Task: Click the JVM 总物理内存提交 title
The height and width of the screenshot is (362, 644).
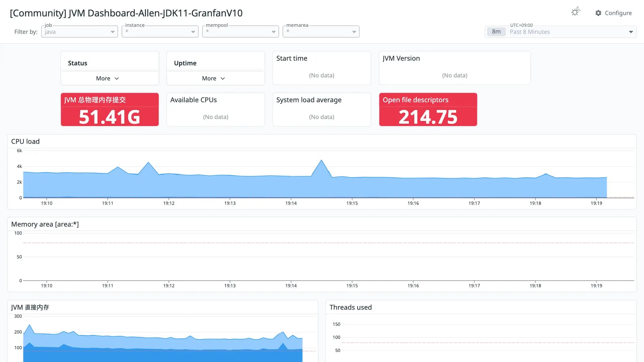Action: point(95,100)
